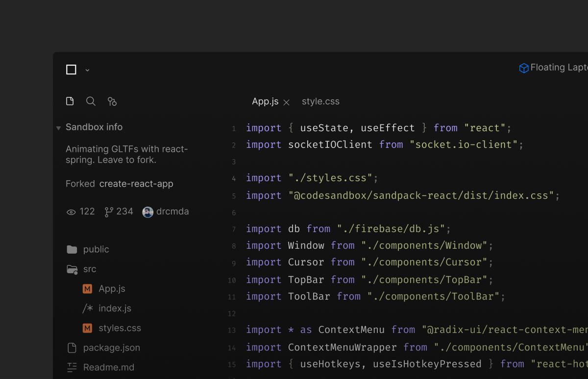Viewport: 588px width, 379px height.
Task: Open the create-react-app fork link
Action: (136, 184)
